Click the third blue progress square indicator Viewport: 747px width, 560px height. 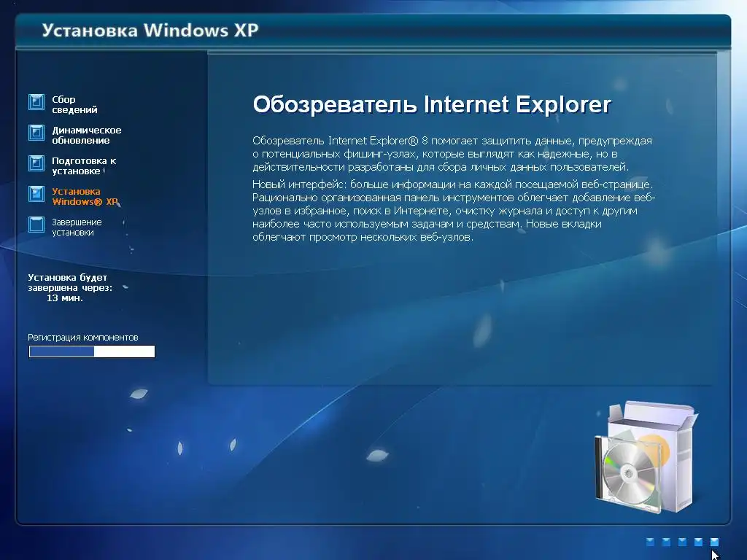682,542
